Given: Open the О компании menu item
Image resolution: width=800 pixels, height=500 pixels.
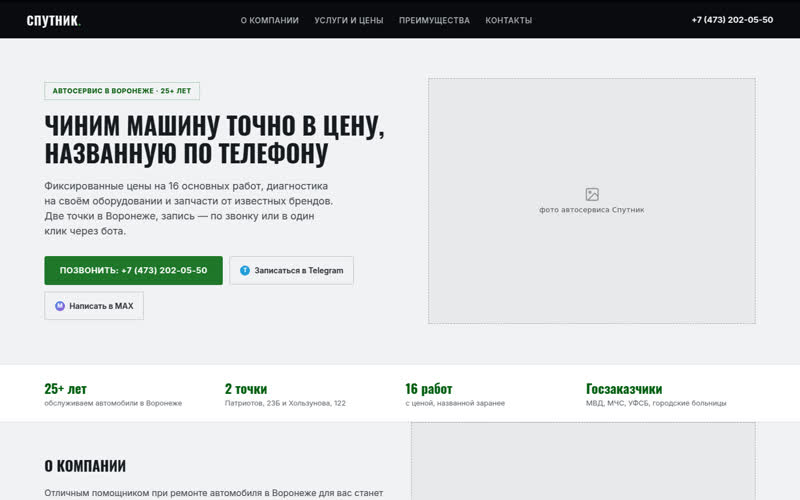Looking at the screenshot, I should tap(269, 20).
